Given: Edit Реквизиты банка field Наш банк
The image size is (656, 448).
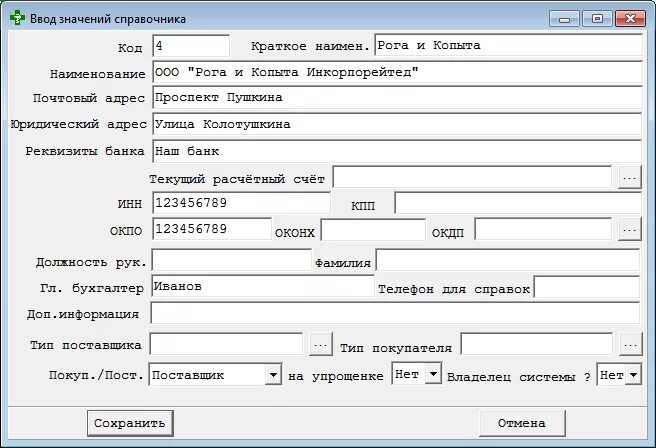Looking at the screenshot, I should click(397, 151).
